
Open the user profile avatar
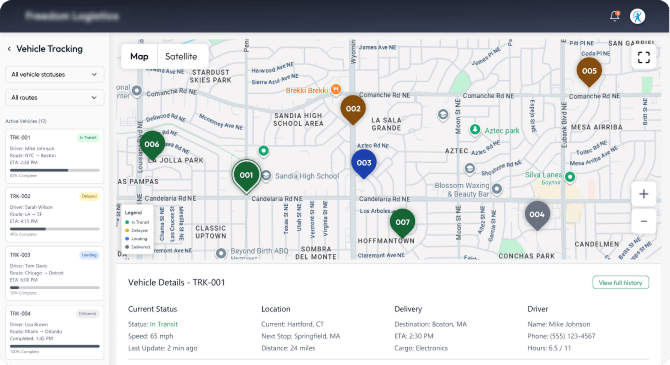(x=637, y=17)
